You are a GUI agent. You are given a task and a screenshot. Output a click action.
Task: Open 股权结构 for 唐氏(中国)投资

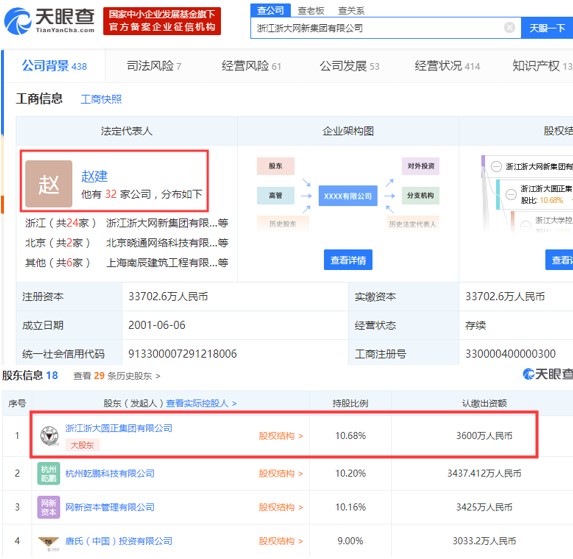[x=281, y=541]
